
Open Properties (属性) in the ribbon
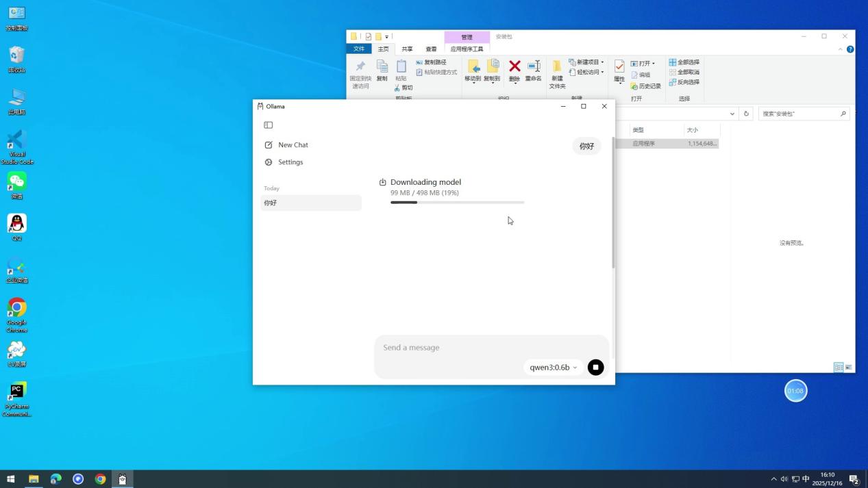[x=619, y=70]
